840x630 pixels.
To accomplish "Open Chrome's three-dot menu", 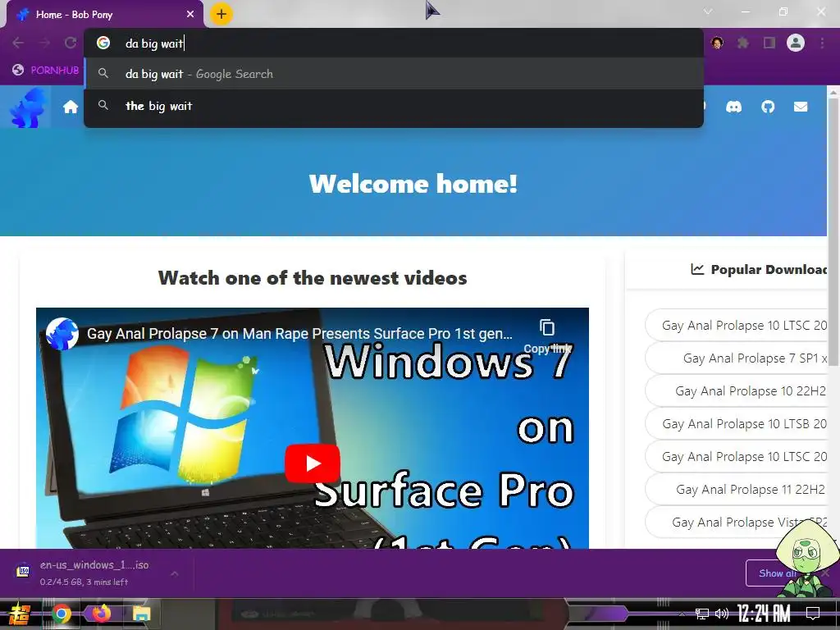I will click(x=822, y=43).
